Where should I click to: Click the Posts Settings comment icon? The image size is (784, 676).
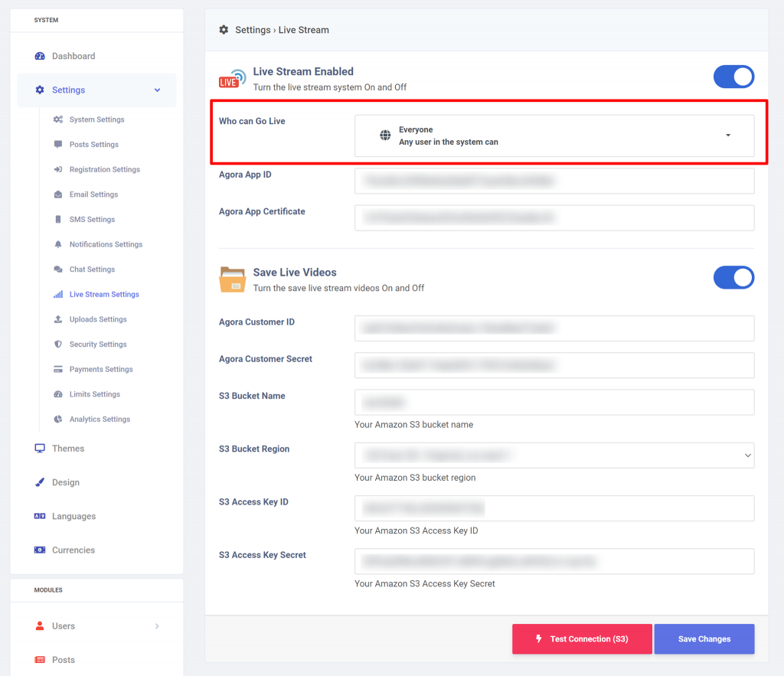tap(58, 145)
